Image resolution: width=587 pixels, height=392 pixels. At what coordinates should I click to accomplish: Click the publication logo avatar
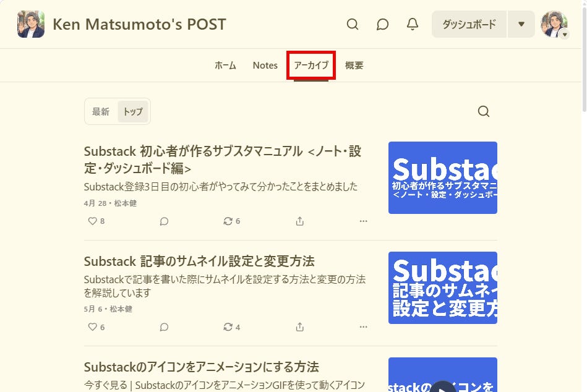(31, 24)
